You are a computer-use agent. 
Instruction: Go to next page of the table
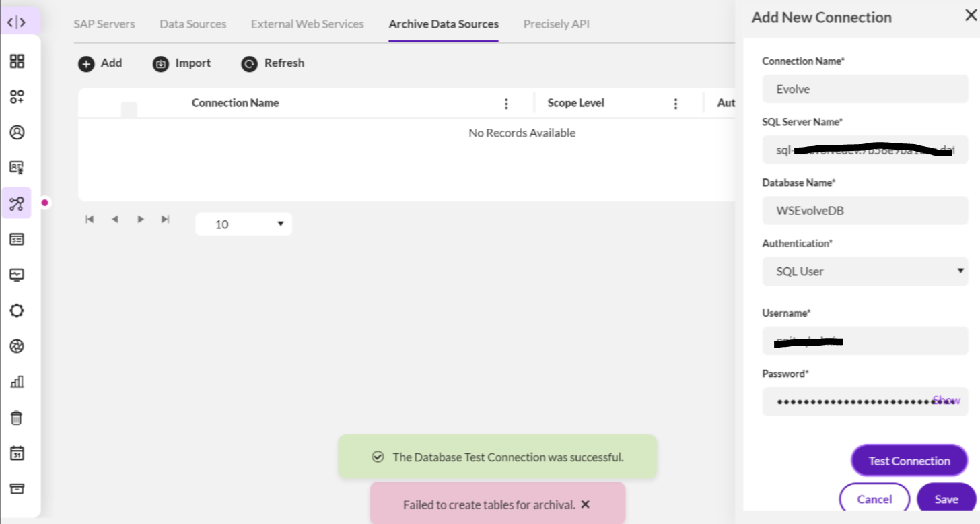[141, 219]
